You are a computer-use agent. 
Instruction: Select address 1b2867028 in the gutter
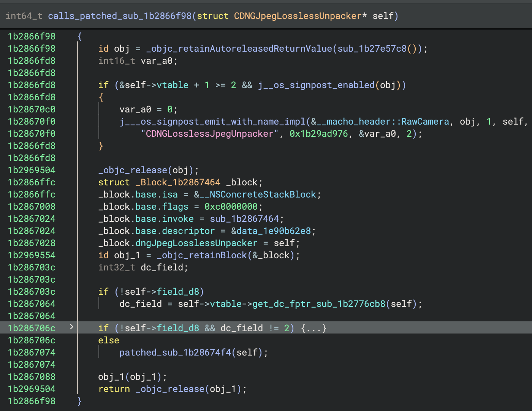point(32,243)
